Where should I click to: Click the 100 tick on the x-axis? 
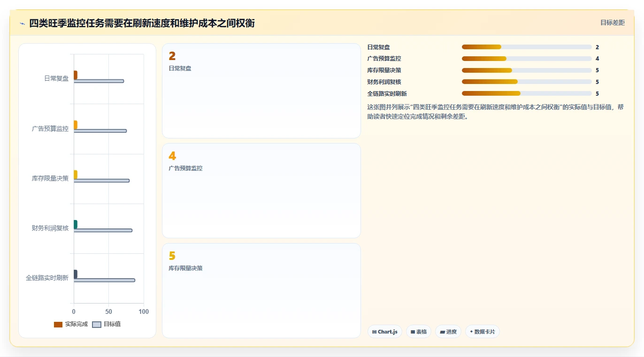(144, 311)
